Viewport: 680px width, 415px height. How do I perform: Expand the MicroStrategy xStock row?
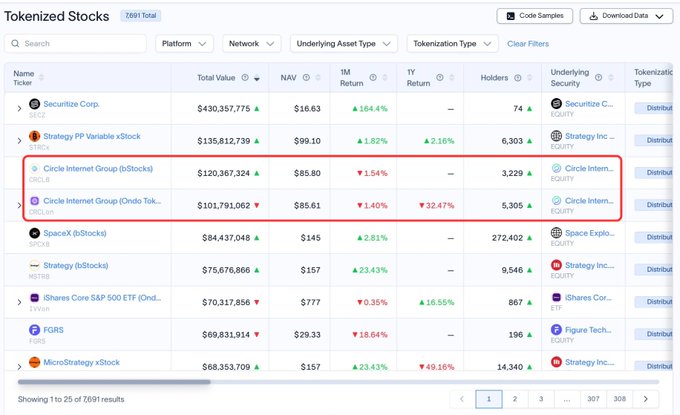(x=19, y=367)
